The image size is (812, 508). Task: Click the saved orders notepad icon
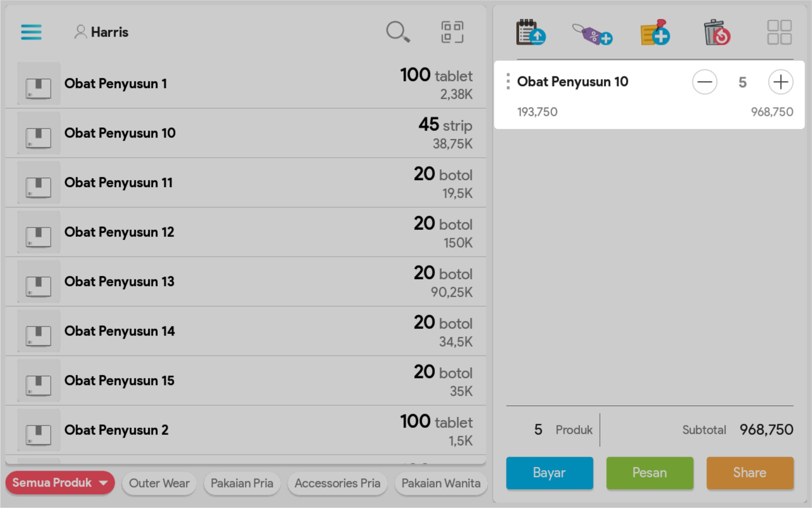[x=530, y=33]
